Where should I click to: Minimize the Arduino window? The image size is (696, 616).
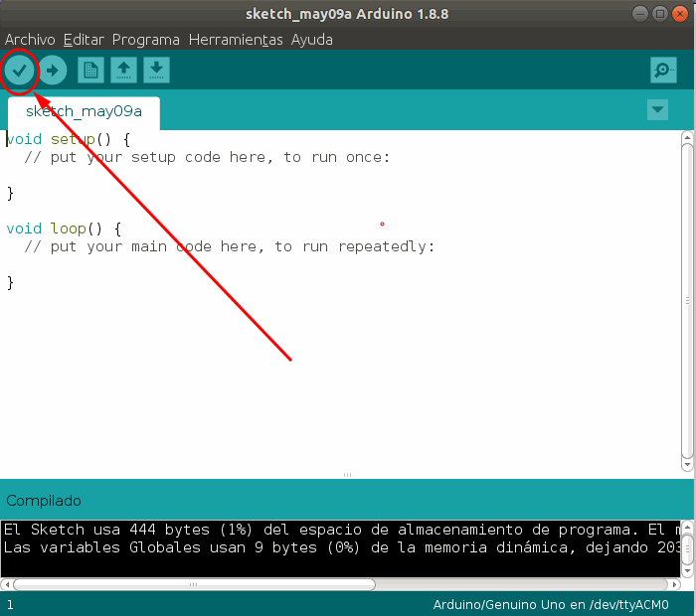click(x=639, y=14)
